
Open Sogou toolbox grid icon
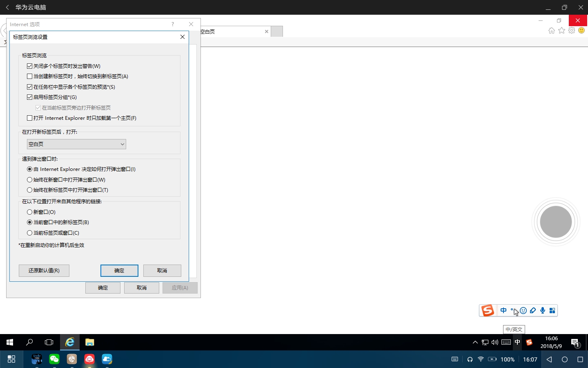coord(552,311)
